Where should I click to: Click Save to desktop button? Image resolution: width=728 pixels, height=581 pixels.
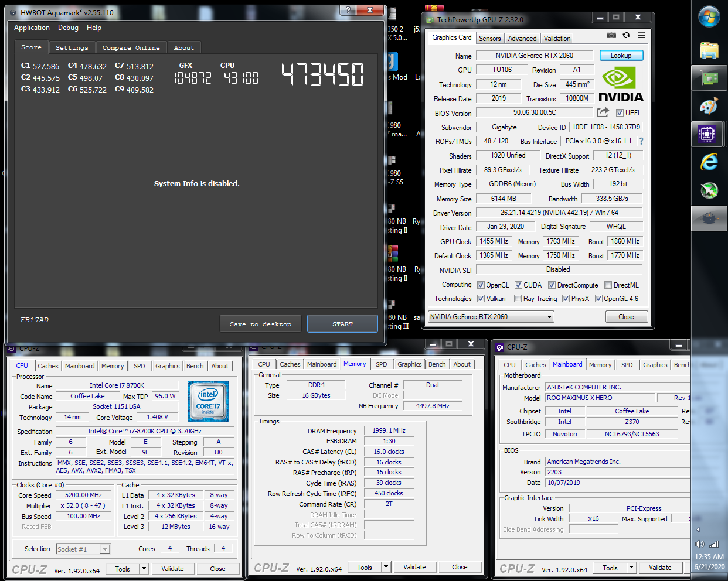click(x=260, y=324)
